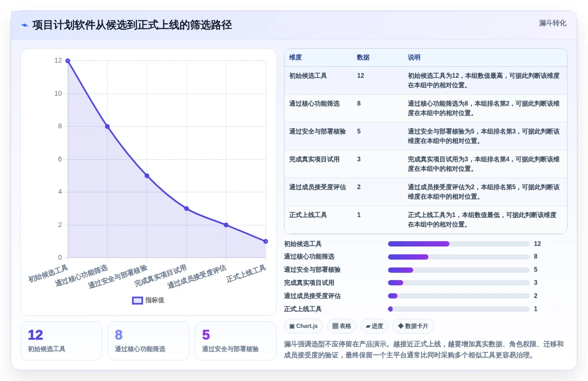Toggle the 指标值 legend label
Viewport: 588px width, 381px height.
point(154,300)
